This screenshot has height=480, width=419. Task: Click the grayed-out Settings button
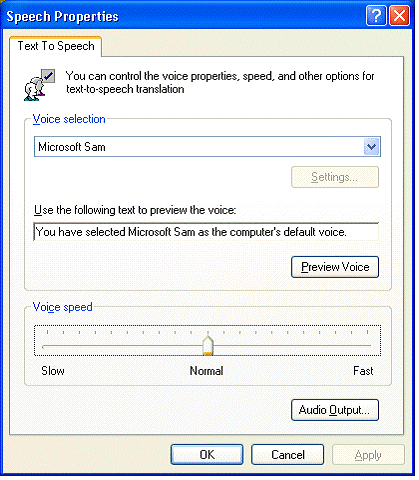click(335, 177)
